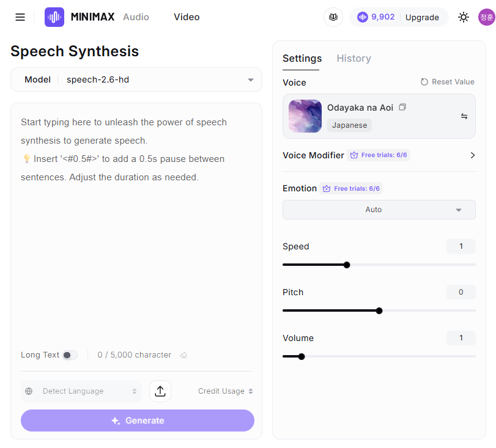Toggle the light/dark theme sun icon
Image resolution: width=496 pixels, height=448 pixels.
tap(464, 17)
